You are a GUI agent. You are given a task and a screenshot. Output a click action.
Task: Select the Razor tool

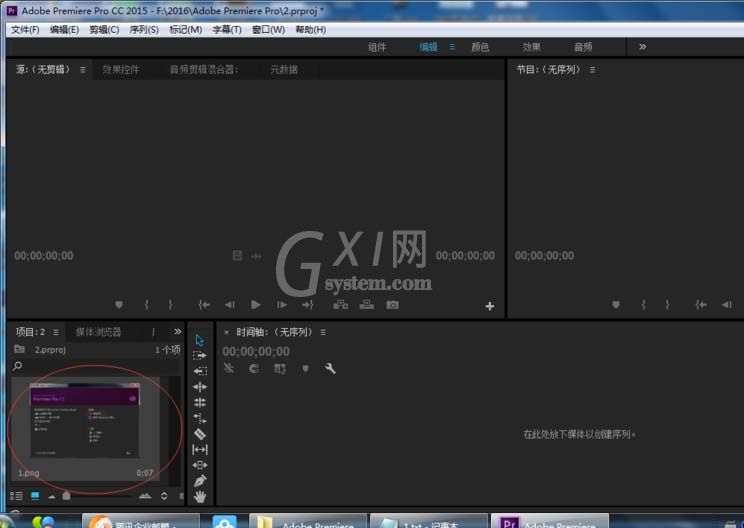(200, 434)
